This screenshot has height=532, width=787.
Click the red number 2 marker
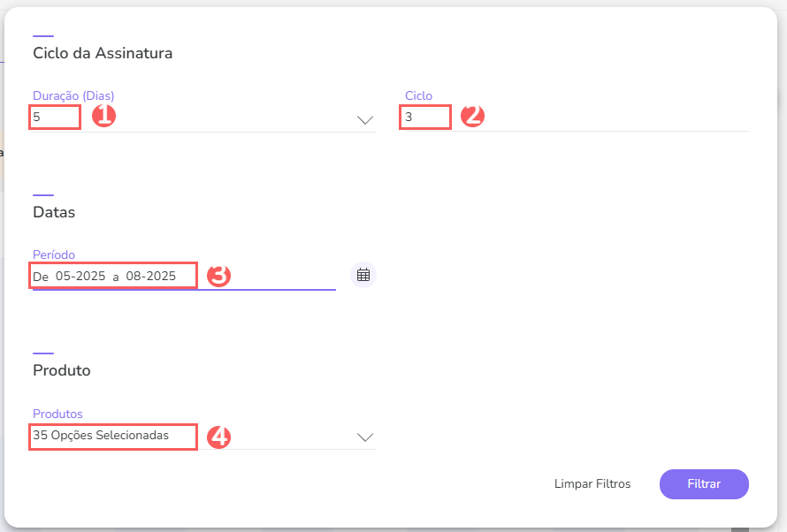pyautogui.click(x=473, y=116)
